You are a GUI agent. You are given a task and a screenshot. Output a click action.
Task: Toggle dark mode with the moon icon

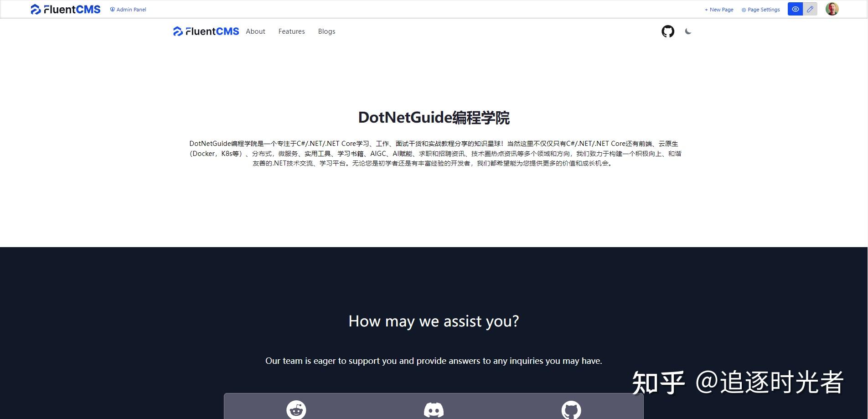(x=688, y=31)
